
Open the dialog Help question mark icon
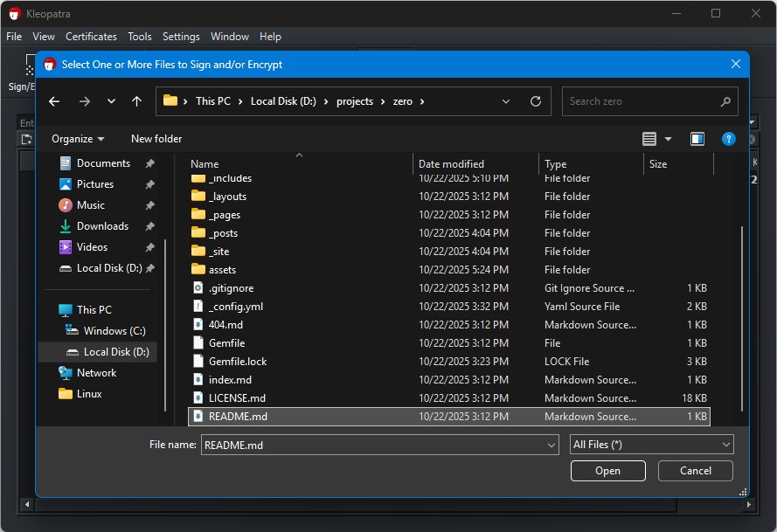(728, 139)
